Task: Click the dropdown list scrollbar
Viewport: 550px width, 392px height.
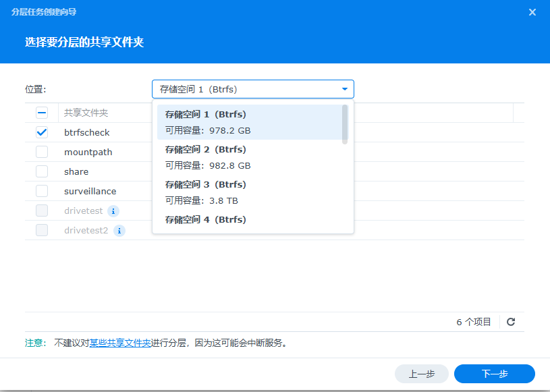Action: click(345, 124)
